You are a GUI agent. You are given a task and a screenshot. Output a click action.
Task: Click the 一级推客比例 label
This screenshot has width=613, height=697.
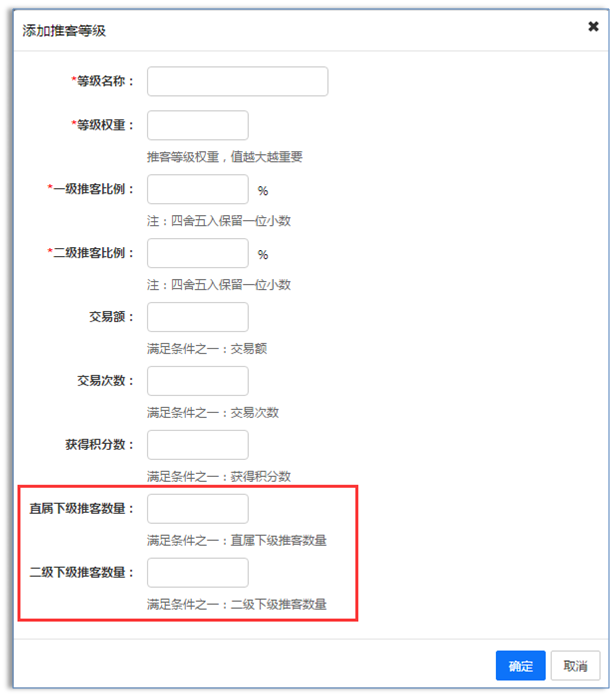click(x=90, y=189)
